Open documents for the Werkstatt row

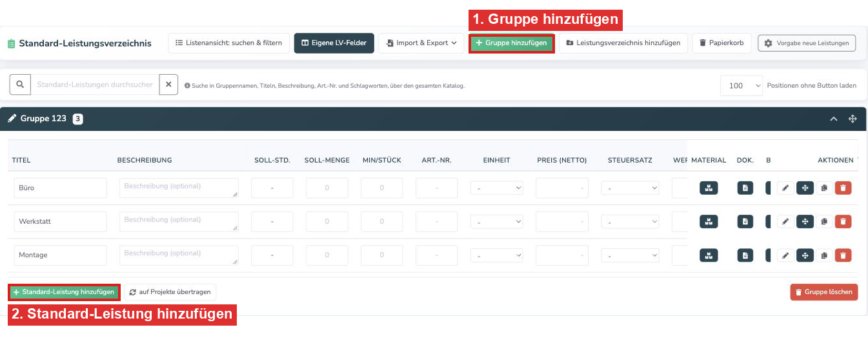pos(745,221)
